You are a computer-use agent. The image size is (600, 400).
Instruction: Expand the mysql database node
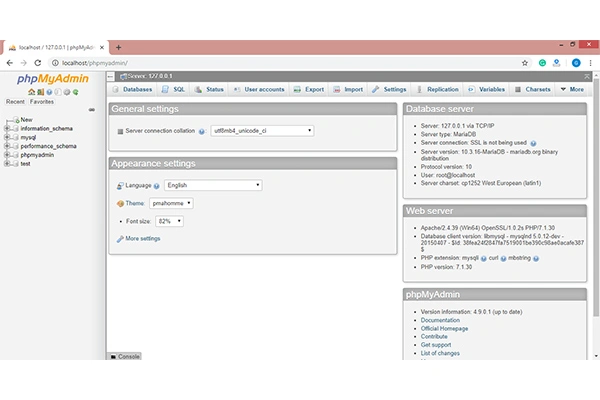(7, 137)
